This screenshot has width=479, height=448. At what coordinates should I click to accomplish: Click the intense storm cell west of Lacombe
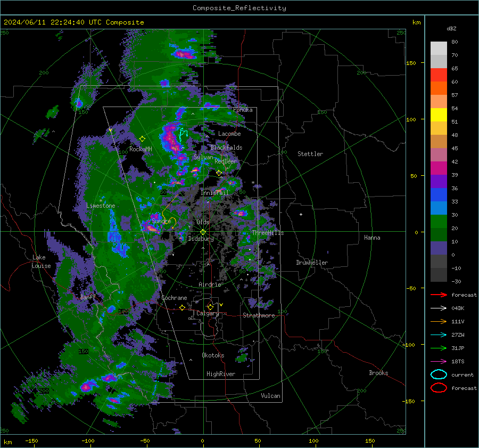tap(170, 138)
